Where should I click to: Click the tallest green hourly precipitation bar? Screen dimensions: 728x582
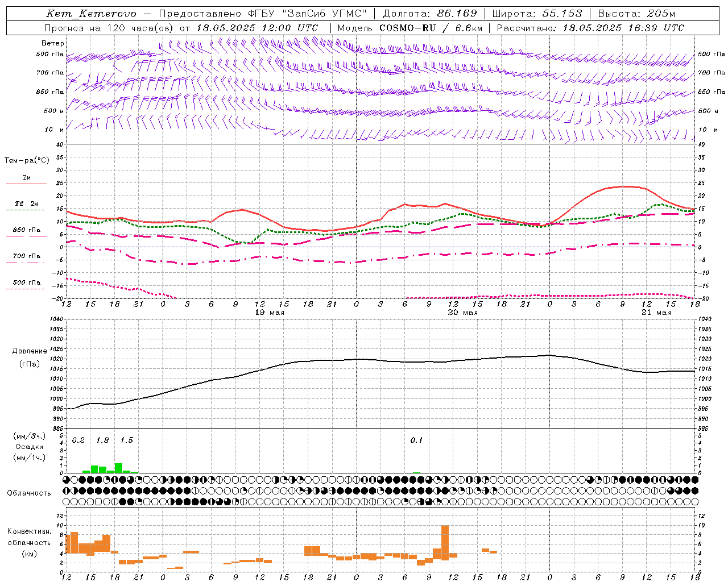point(118,468)
